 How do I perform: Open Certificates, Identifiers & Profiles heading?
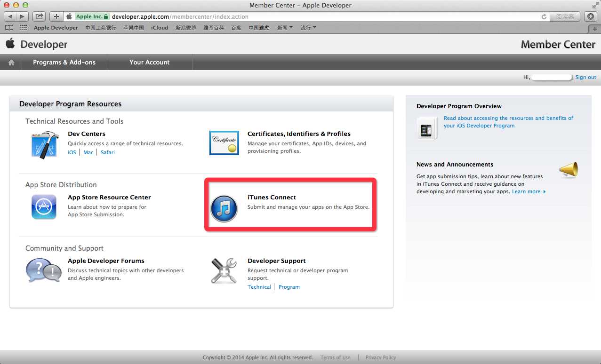pos(299,134)
